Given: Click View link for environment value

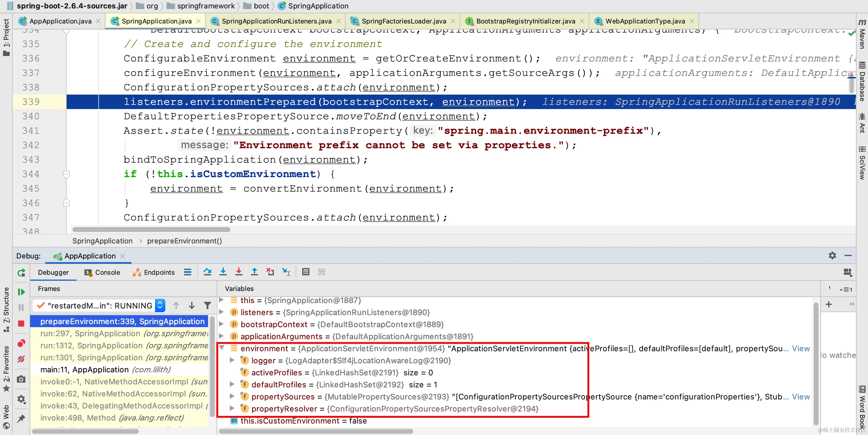Looking at the screenshot, I should pos(801,349).
